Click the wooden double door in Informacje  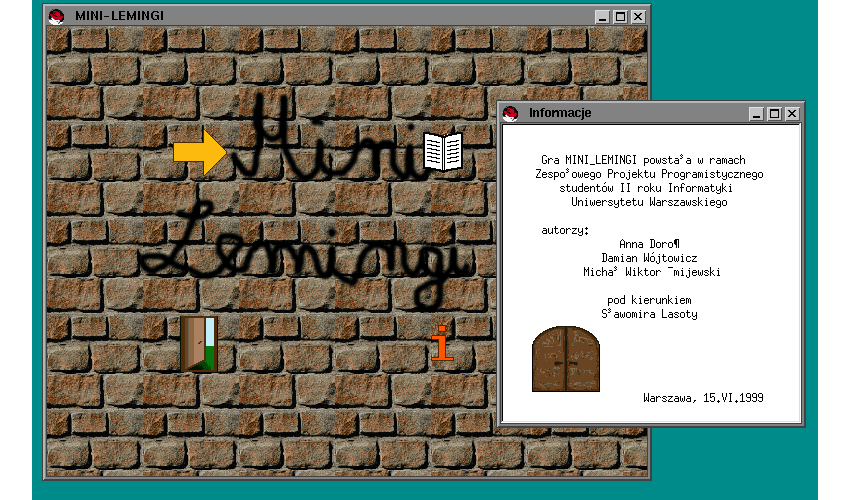coord(565,359)
